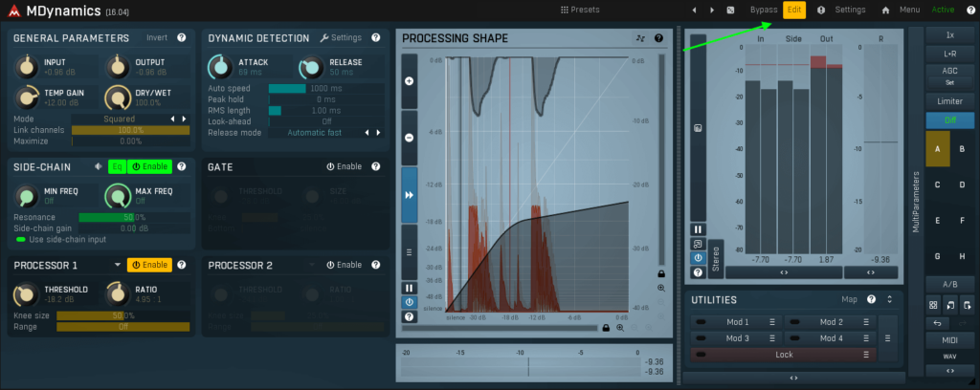
Task: Toggle the Limiter button
Action: (950, 101)
